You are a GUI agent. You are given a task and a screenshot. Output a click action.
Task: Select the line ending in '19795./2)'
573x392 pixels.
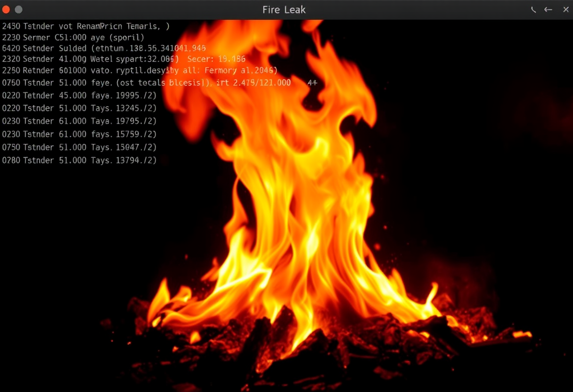tap(79, 121)
